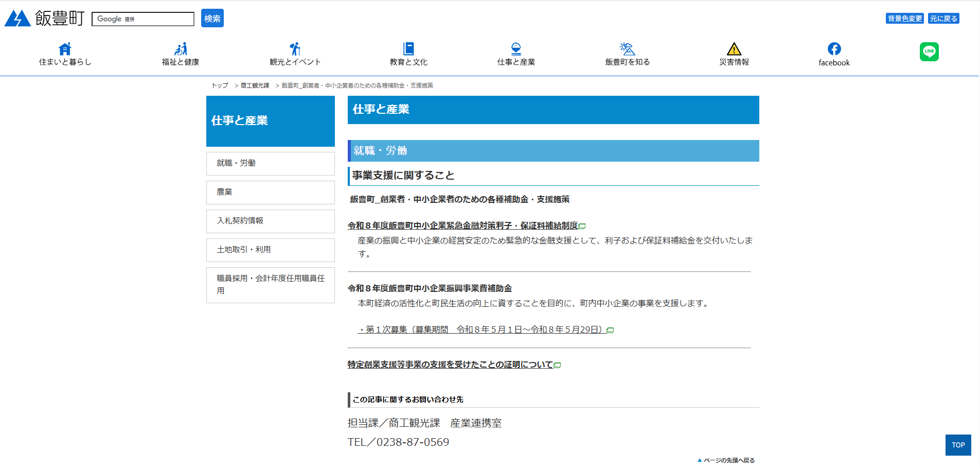The width and height of the screenshot is (980, 468).
Task: Click the Google search input field
Action: tap(143, 19)
